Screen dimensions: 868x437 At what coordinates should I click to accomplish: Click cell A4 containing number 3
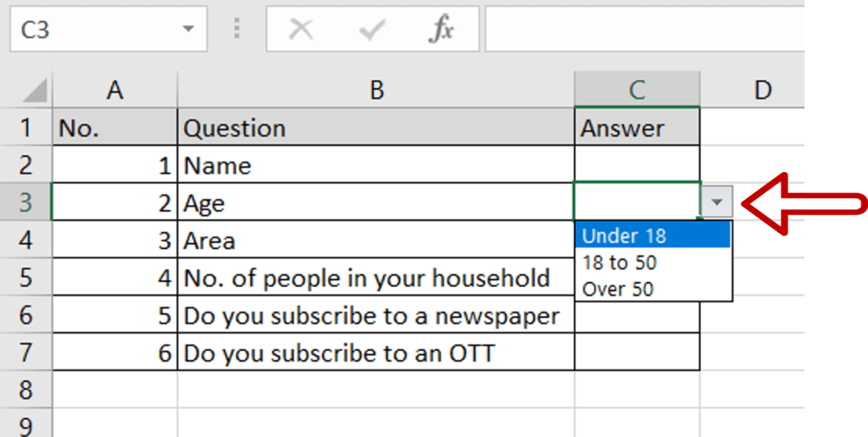click(115, 240)
